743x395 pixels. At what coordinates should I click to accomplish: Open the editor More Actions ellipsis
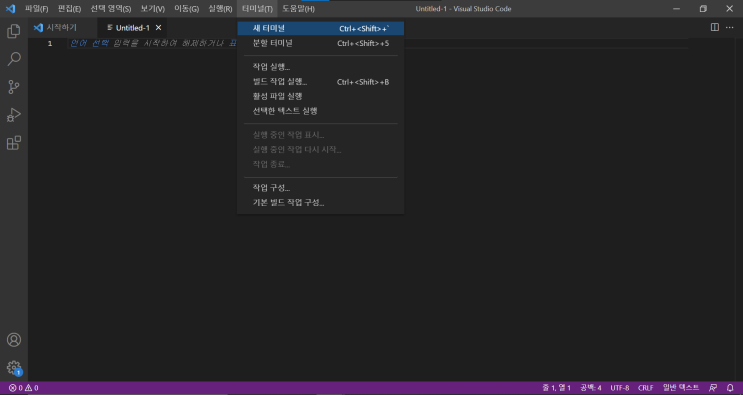point(729,27)
